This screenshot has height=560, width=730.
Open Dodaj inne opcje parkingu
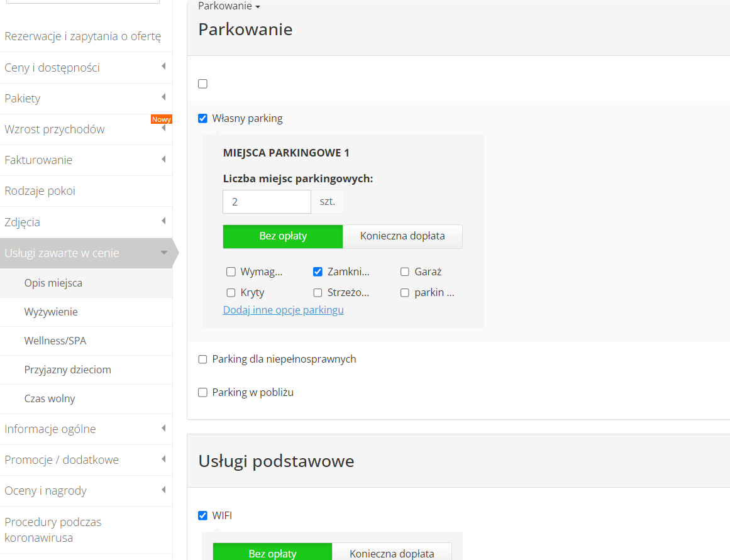pyautogui.click(x=283, y=309)
